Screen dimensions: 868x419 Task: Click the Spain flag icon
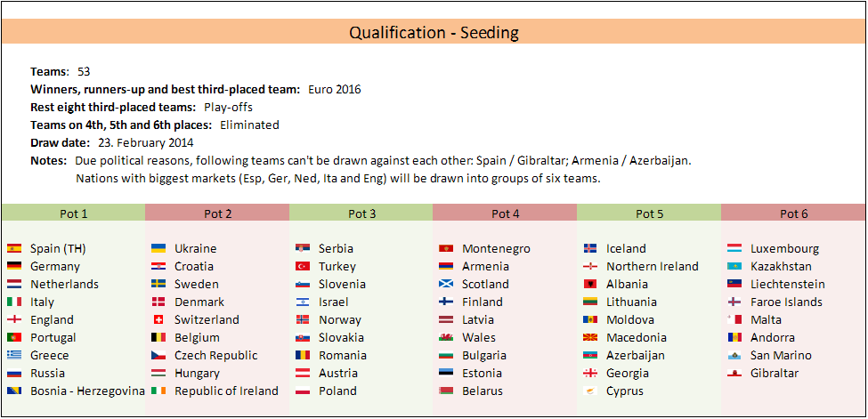[x=13, y=249]
